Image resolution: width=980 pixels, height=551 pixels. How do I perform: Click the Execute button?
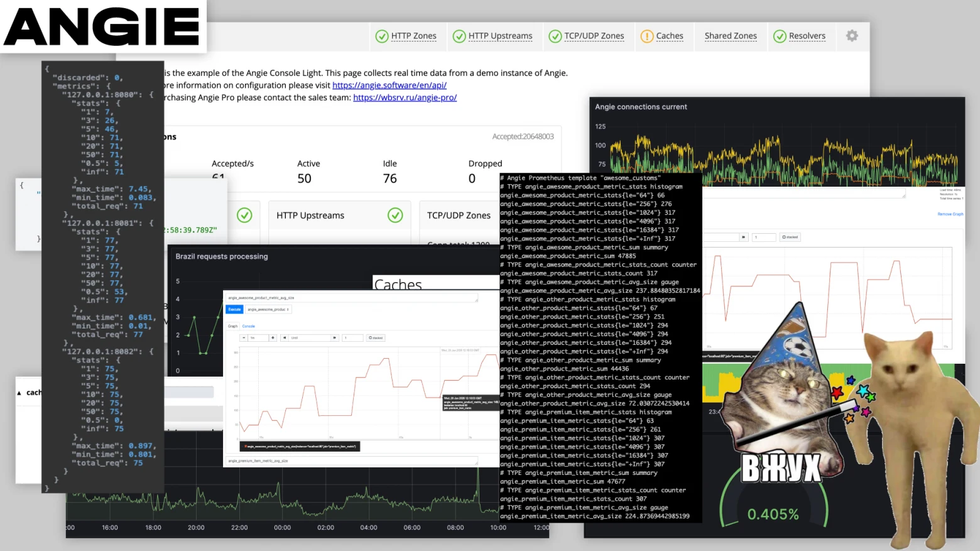(234, 309)
